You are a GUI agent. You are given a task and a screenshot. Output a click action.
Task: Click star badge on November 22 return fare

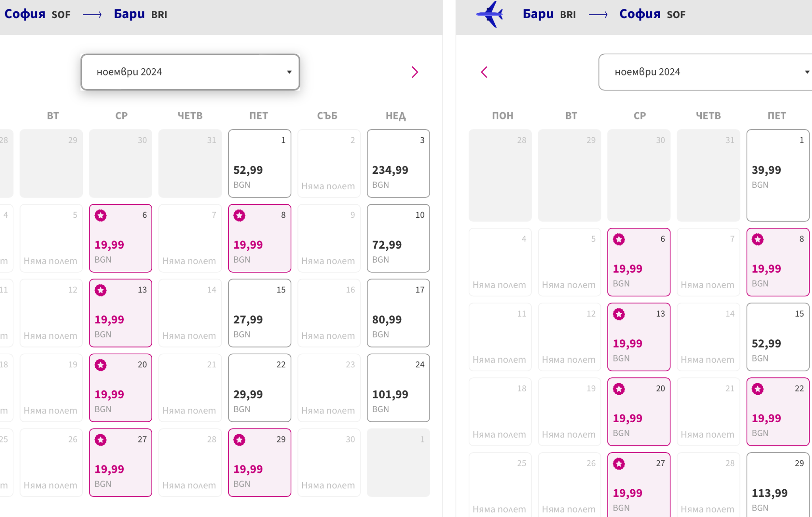click(758, 389)
